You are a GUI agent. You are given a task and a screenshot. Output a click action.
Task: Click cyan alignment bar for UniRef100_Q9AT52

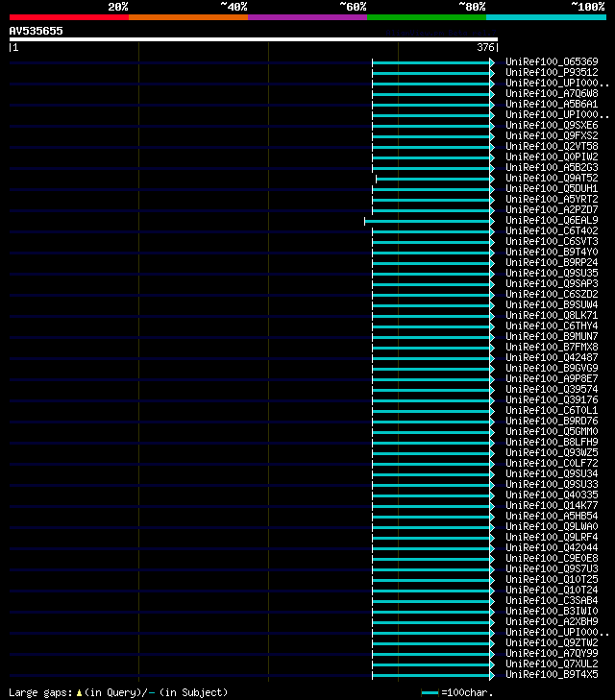point(433,179)
